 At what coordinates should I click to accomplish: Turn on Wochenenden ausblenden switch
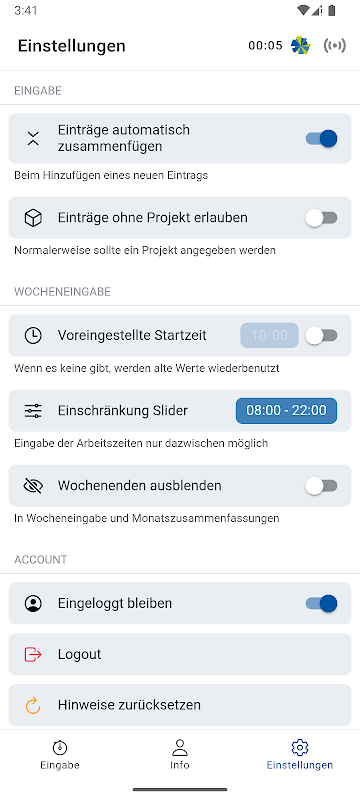[x=322, y=486]
